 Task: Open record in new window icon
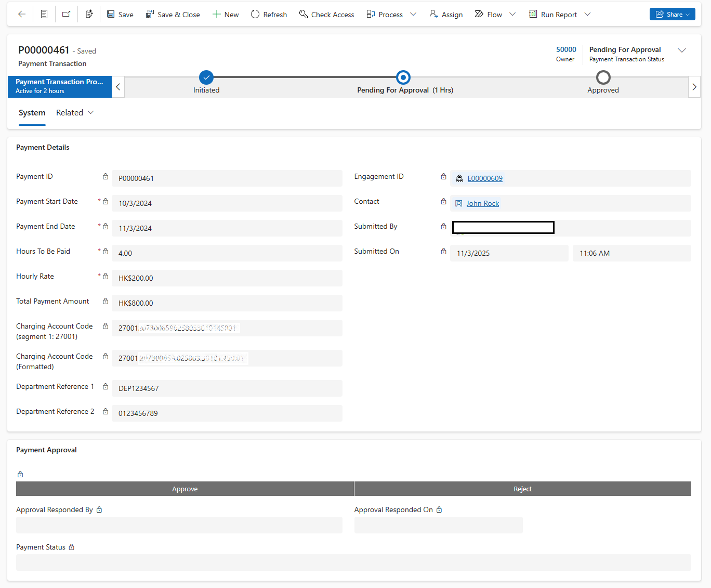(x=66, y=15)
